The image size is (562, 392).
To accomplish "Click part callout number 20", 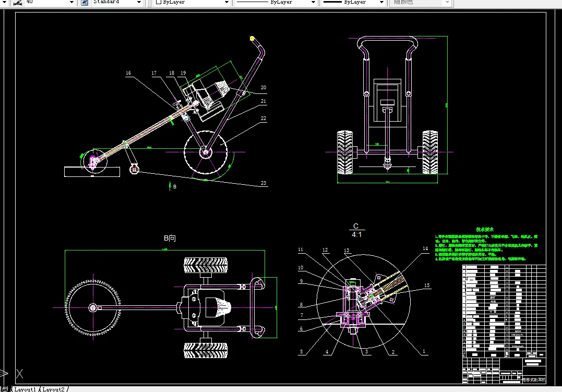I will pos(264,87).
